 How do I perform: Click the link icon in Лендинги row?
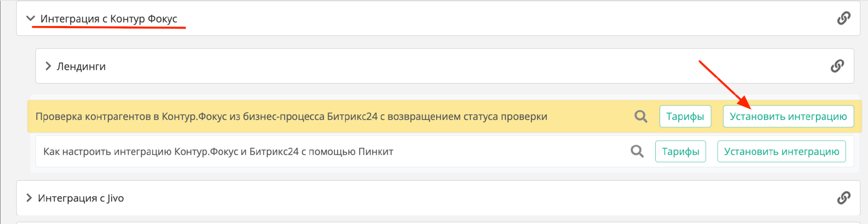(x=837, y=66)
